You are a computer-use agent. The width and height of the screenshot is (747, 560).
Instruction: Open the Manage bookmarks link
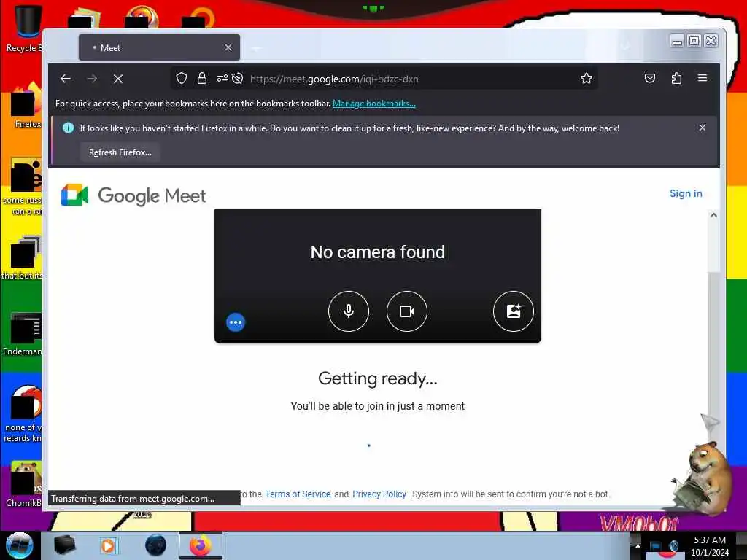coord(374,104)
